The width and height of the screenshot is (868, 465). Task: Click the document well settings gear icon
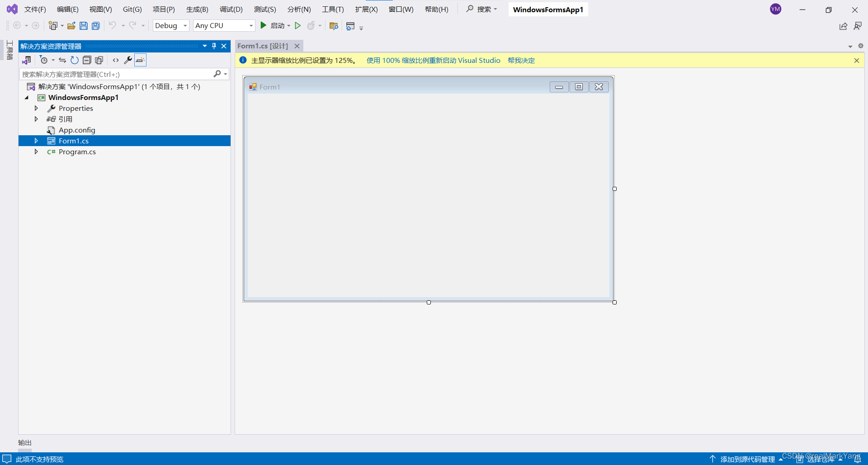click(861, 46)
